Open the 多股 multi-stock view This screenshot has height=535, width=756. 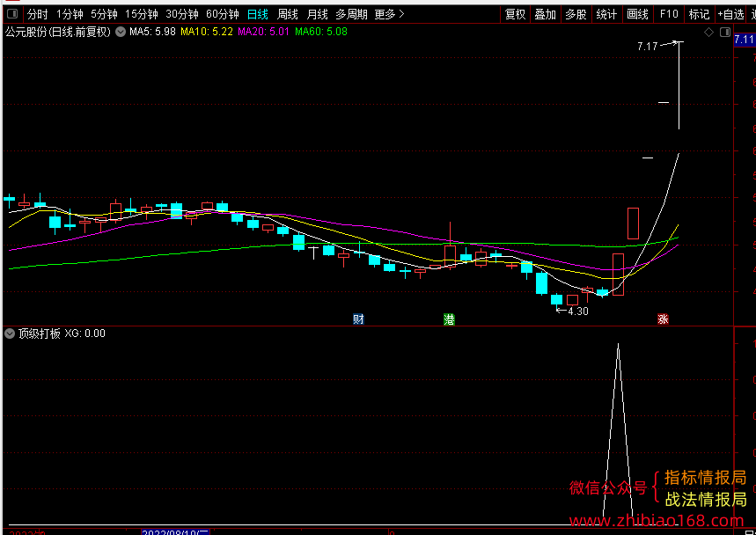[x=576, y=14]
